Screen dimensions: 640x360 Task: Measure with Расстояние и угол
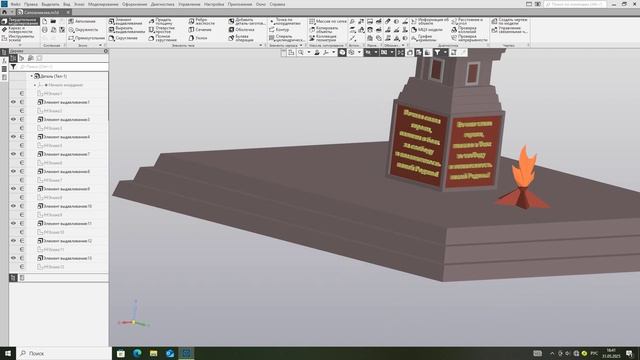pos(467,21)
